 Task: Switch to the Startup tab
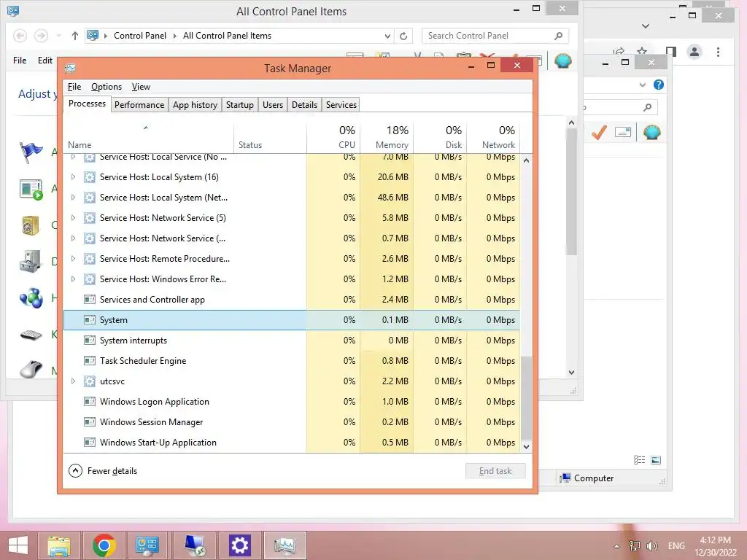[x=239, y=105]
